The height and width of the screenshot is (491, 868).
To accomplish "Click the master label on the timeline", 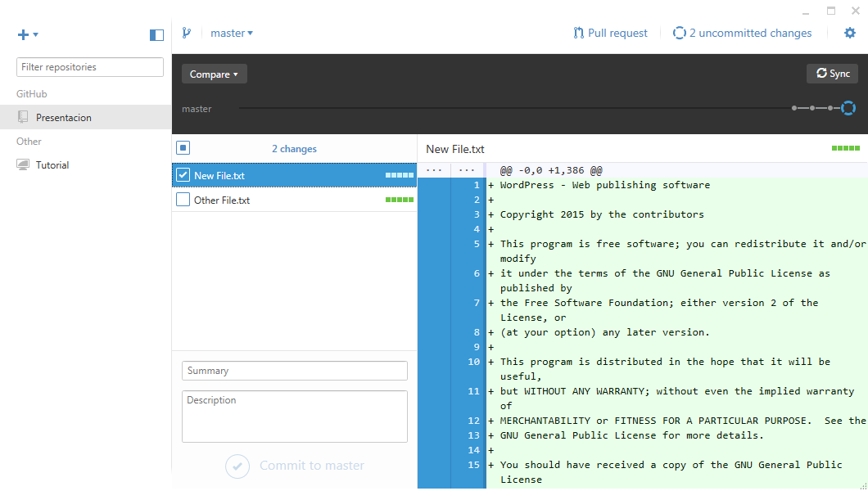I will pos(197,109).
